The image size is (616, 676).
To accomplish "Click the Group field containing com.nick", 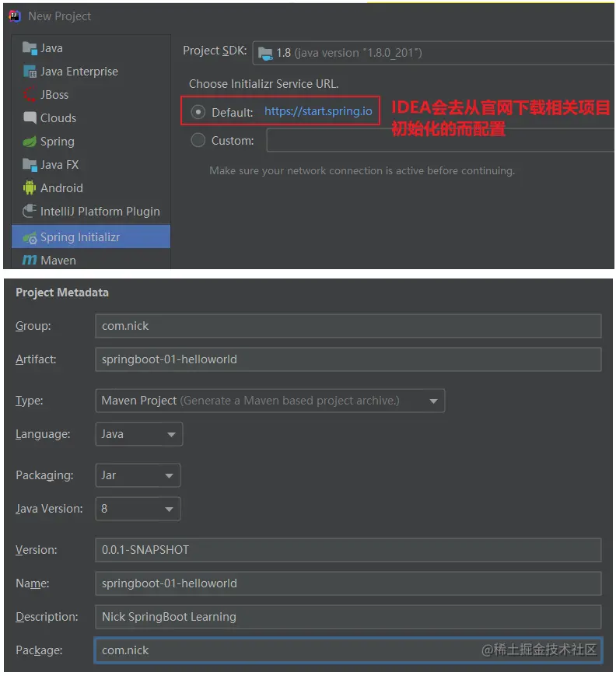I will (348, 326).
